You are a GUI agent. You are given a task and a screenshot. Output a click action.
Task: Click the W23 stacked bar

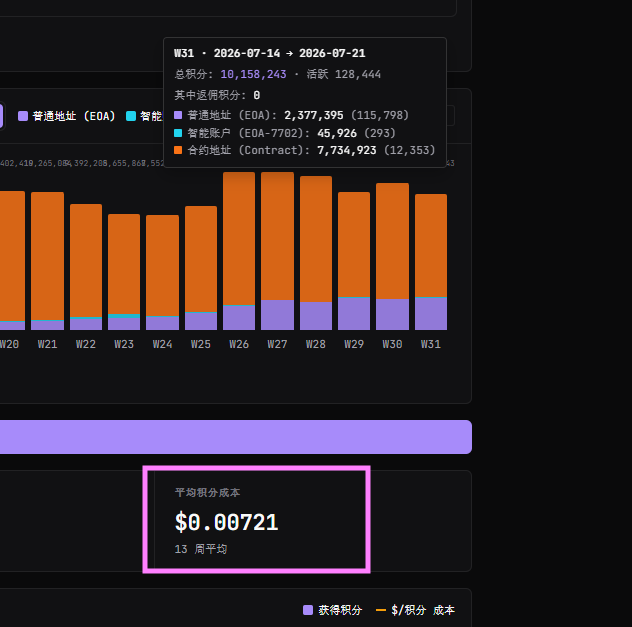point(124,272)
